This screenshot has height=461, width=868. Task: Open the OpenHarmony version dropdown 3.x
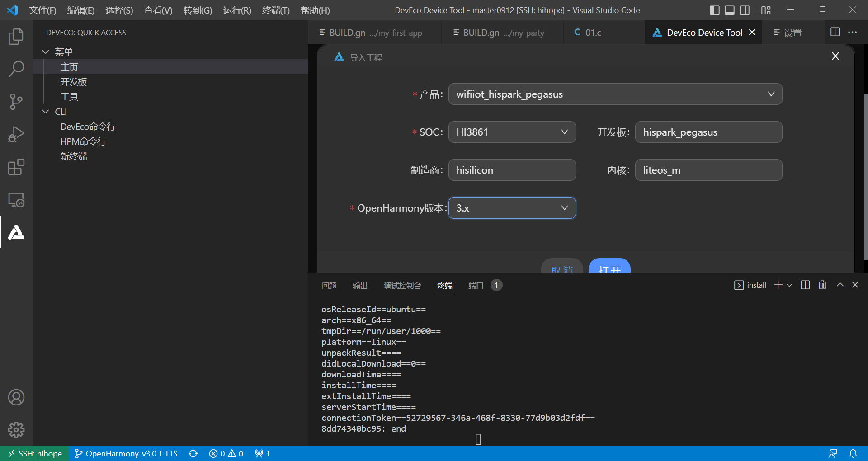pyautogui.click(x=512, y=208)
